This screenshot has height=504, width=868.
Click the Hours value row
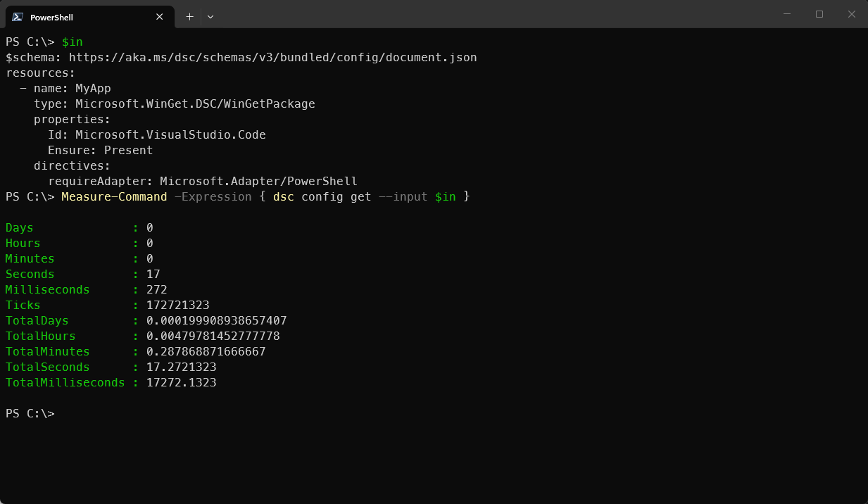(80, 243)
